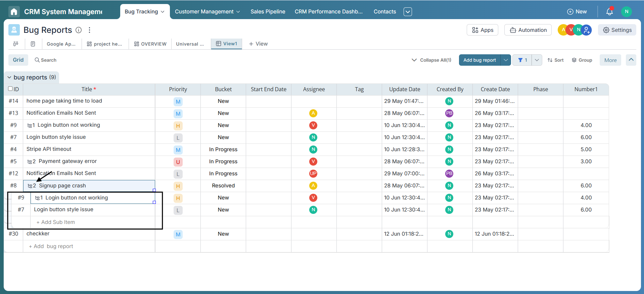The width and height of the screenshot is (644, 294).
Task: Collapse the bug reports (9) group
Action: pyautogui.click(x=9, y=77)
